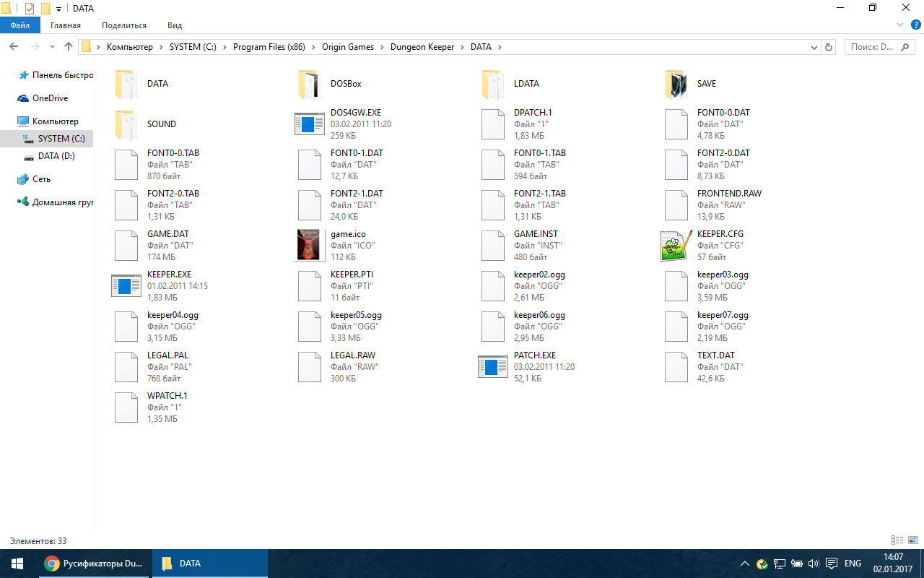Select file name LEGAL.RAW
924x578 pixels.
pos(353,355)
